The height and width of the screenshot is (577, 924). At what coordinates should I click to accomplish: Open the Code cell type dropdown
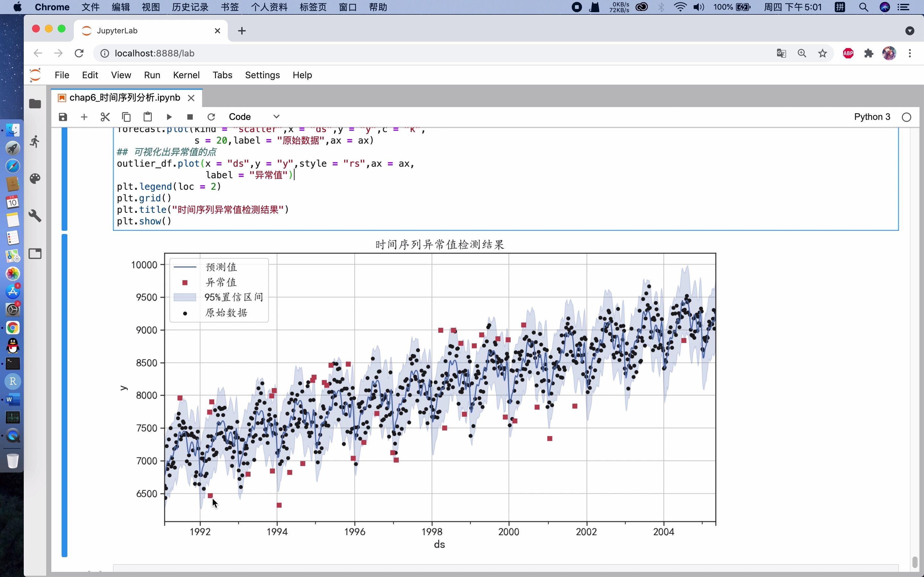[254, 117]
